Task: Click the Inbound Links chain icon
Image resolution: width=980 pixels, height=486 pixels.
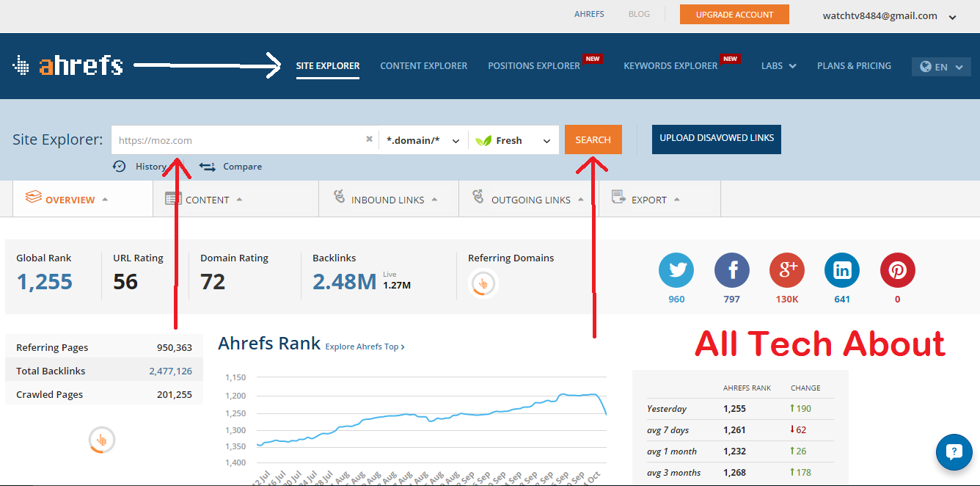Action: (339, 197)
